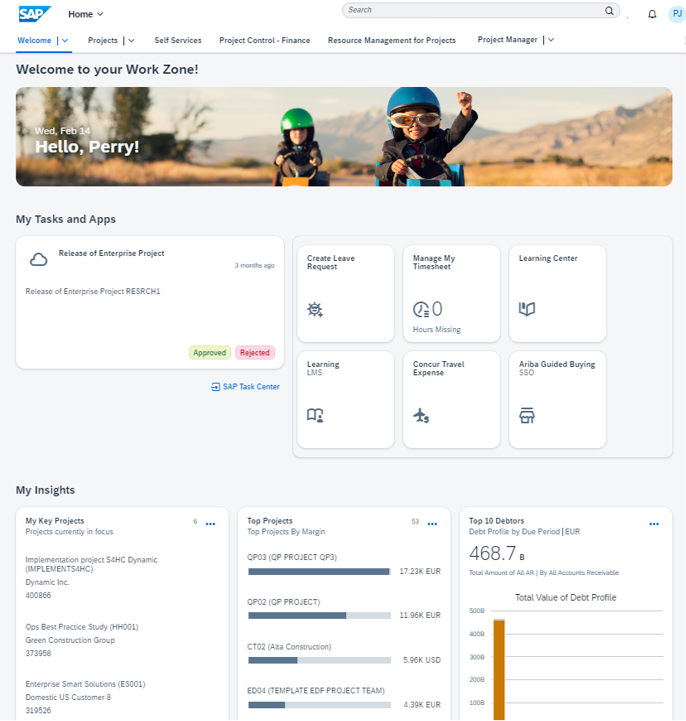Click the search magnifier icon
The image size is (686, 721).
(609, 10)
